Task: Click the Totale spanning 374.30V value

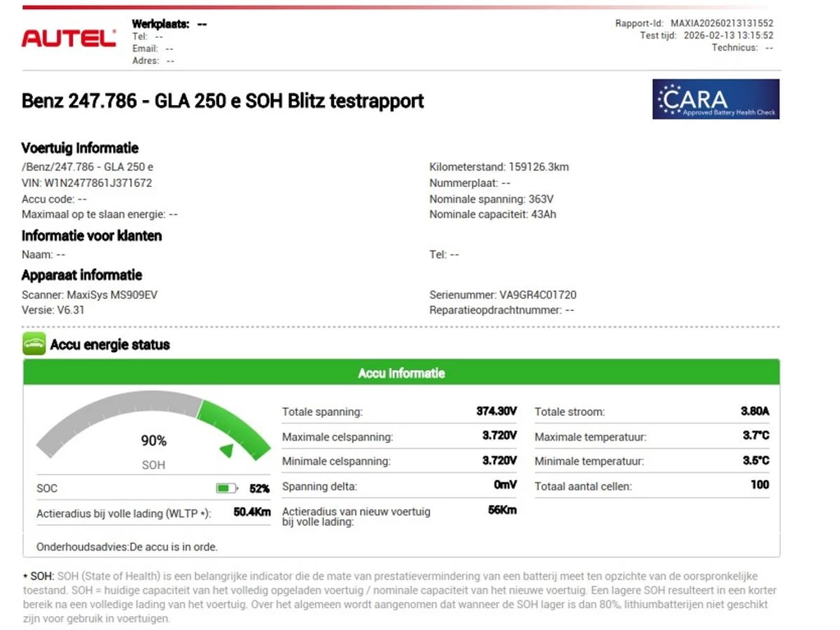Action: click(x=496, y=411)
